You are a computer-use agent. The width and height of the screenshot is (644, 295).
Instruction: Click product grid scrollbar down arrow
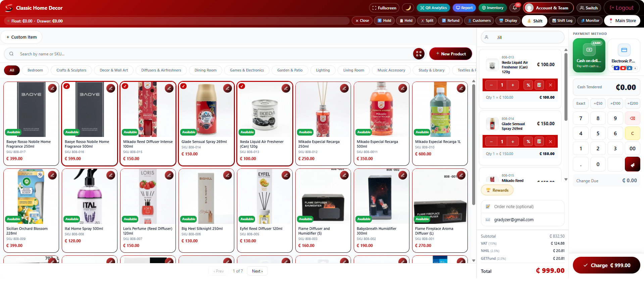point(474,260)
